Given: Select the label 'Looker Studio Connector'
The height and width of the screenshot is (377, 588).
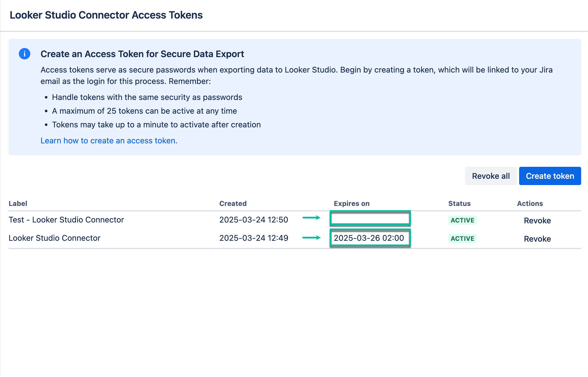Looking at the screenshot, I should (55, 238).
